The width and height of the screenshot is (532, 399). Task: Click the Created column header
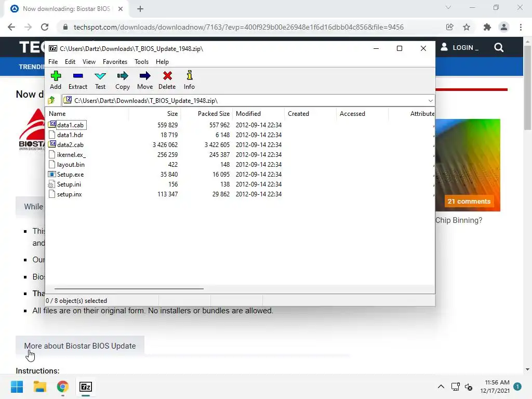coord(311,114)
